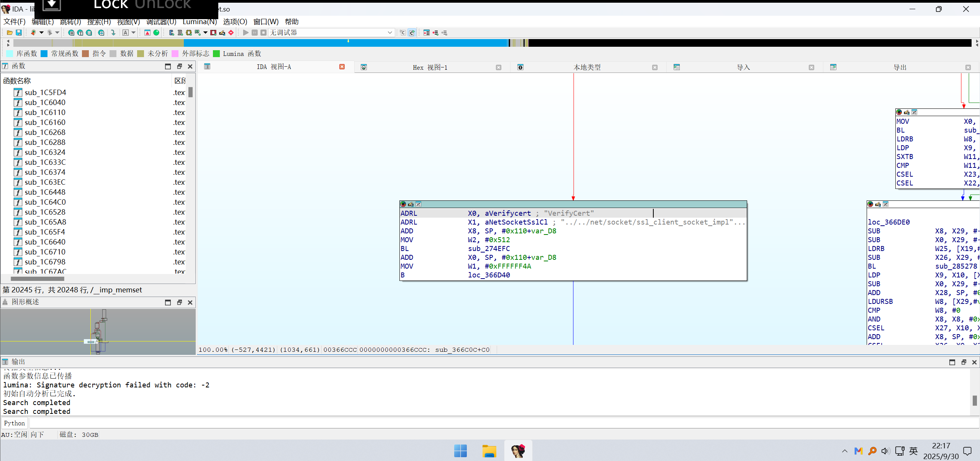Viewport: 980px width, 461px height.
Task: Expand the dropdown arrow next to text-style A icon
Action: (133, 33)
